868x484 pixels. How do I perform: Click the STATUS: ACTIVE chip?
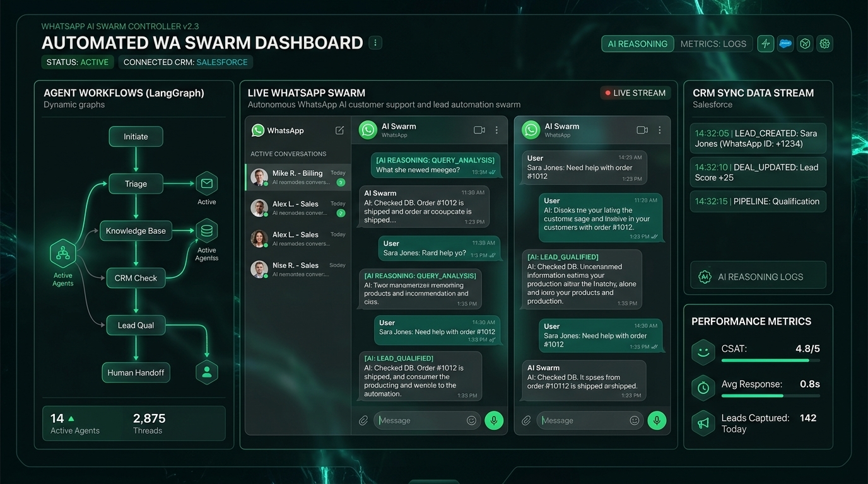coord(78,62)
